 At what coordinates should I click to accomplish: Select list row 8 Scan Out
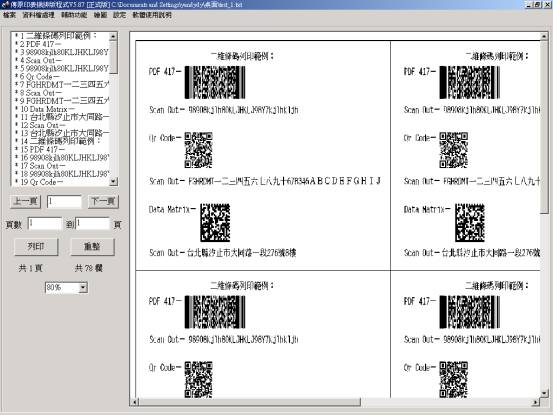pos(61,93)
